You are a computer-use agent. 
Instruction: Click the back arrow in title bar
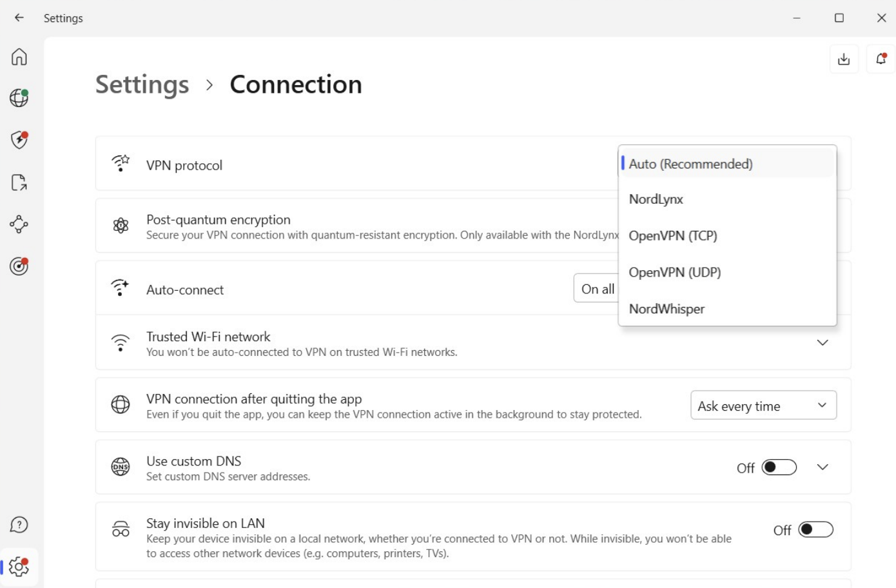click(x=19, y=18)
